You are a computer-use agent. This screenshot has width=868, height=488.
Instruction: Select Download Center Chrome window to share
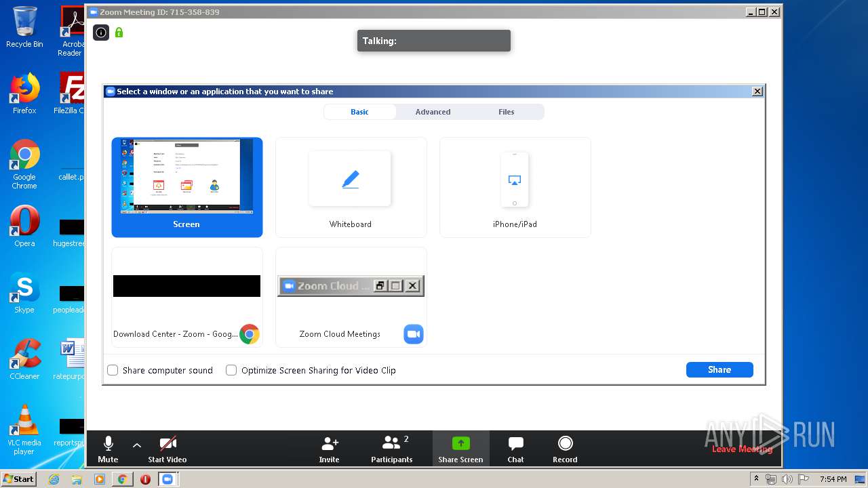tap(187, 297)
